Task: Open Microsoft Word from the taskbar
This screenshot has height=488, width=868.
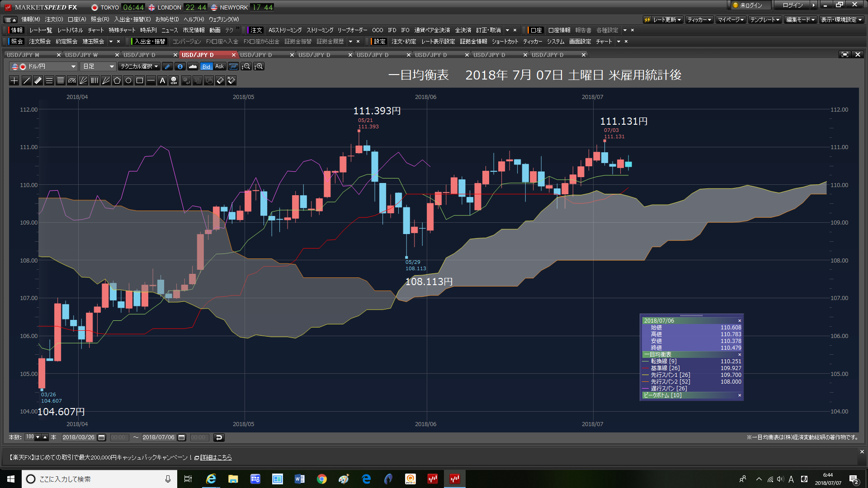Action: pos(300,479)
